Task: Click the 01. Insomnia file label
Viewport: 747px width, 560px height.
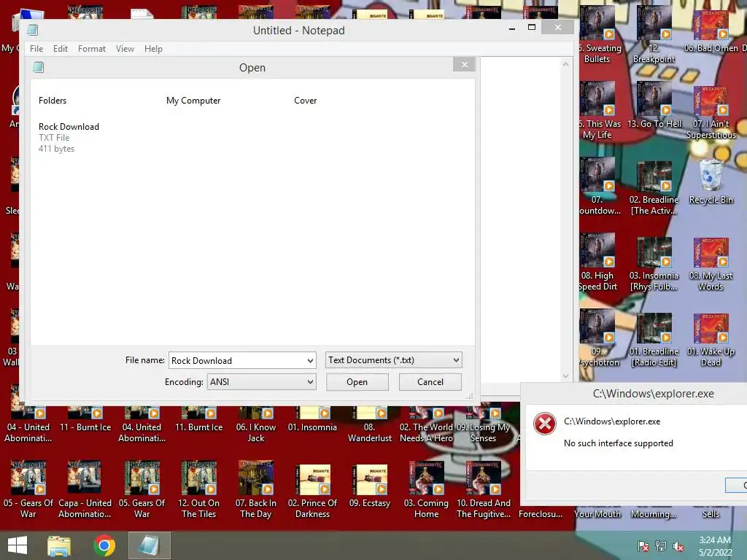Action: 312,427
